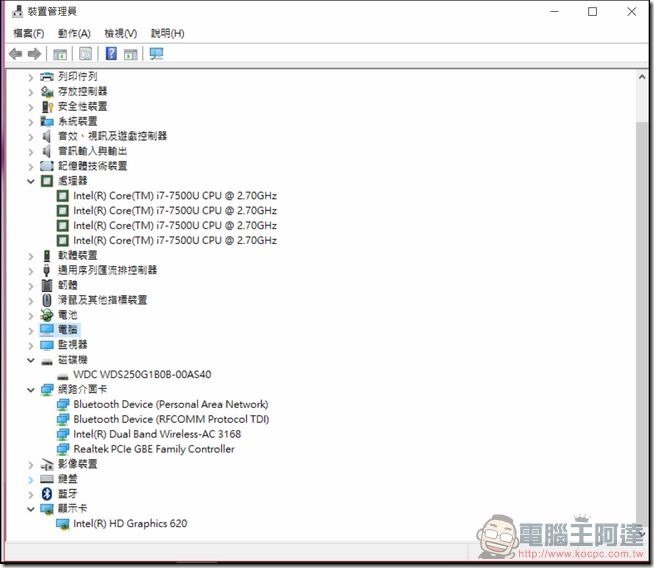Viewport: 654px width, 568px height.
Task: Click the 磁碟機 disk drive icon
Action: [47, 362]
